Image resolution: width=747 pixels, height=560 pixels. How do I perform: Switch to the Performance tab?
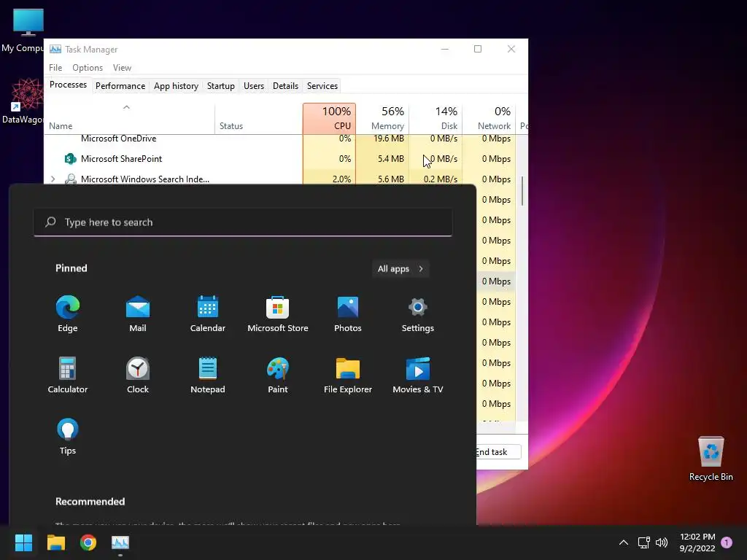[x=120, y=86]
